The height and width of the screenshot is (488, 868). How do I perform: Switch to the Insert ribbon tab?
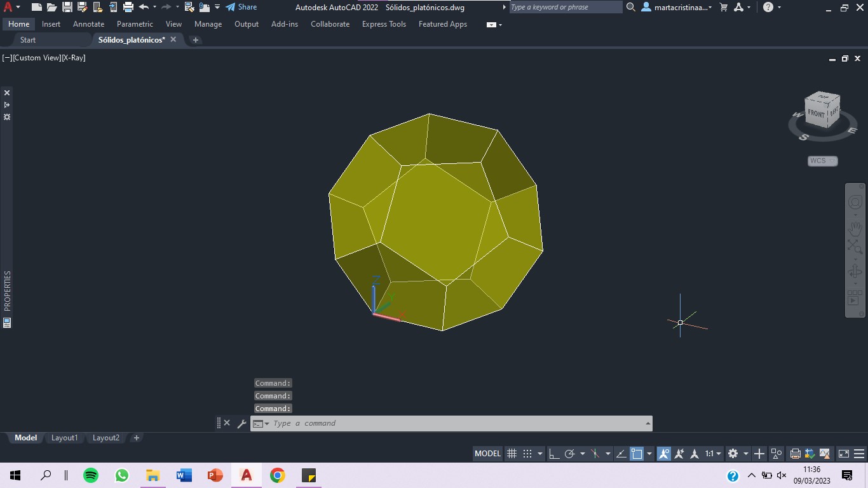pos(51,24)
